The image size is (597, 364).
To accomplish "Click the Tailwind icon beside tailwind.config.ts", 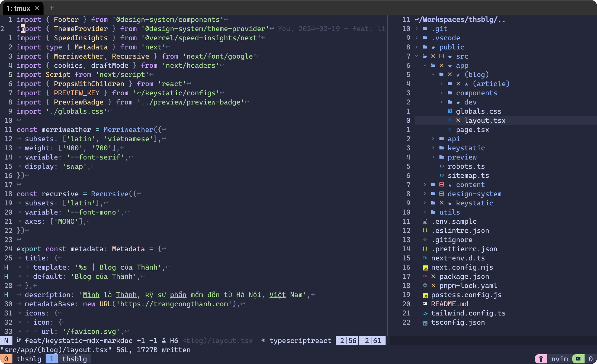I will tap(425, 313).
